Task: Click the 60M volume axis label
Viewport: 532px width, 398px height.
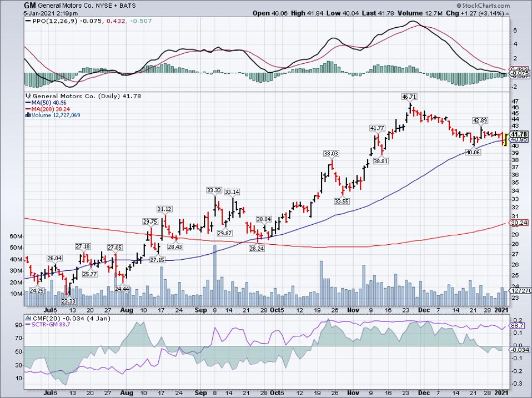Action: pyautogui.click(x=16, y=236)
